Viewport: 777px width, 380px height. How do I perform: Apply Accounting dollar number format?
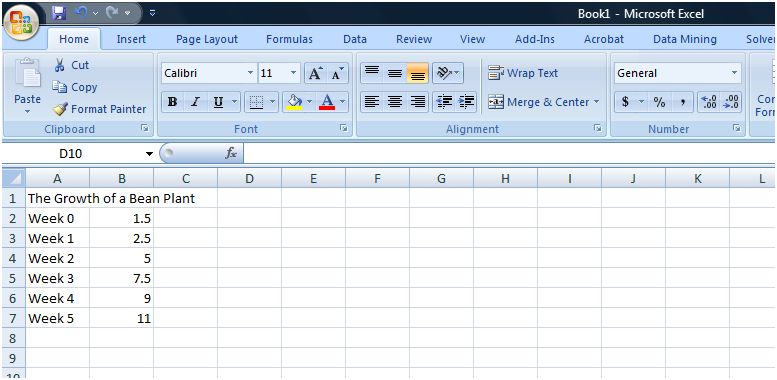click(x=625, y=102)
